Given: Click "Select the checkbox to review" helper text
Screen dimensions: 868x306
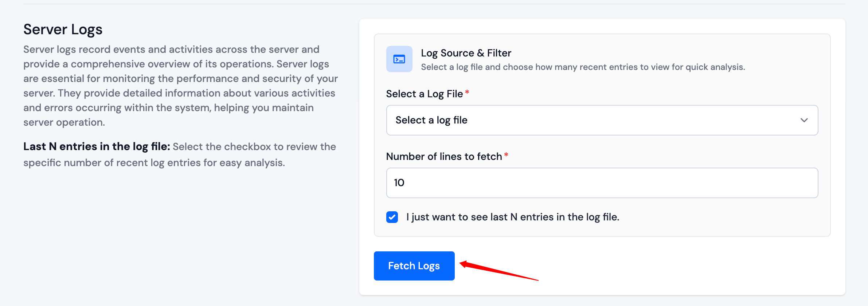Looking at the screenshot, I should 254,147.
